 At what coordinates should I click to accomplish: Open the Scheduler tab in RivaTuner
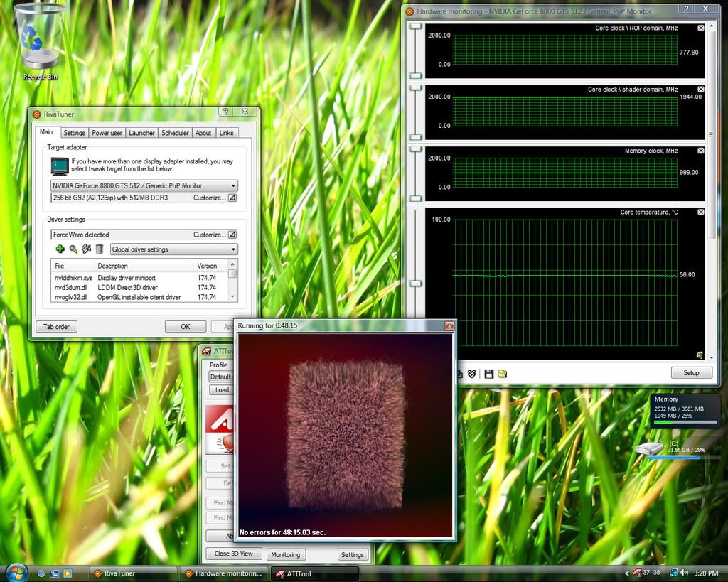(x=175, y=133)
